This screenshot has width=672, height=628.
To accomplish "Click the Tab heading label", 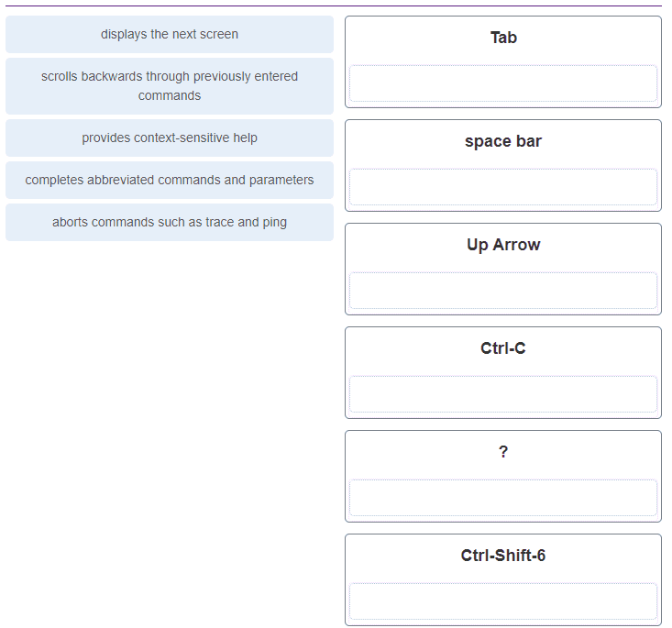I will pos(503,38).
